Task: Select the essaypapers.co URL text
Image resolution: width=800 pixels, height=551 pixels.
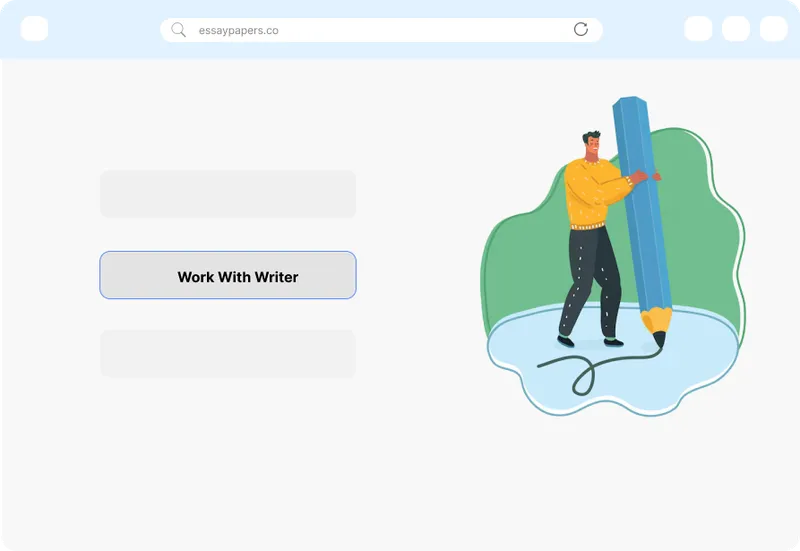Action: pyautogui.click(x=238, y=30)
